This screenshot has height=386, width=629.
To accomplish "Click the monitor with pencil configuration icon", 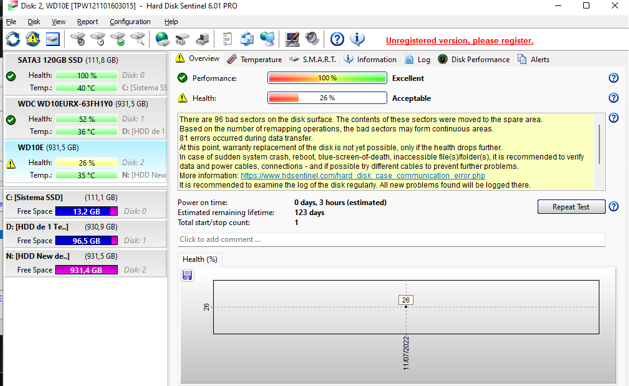I will 292,39.
